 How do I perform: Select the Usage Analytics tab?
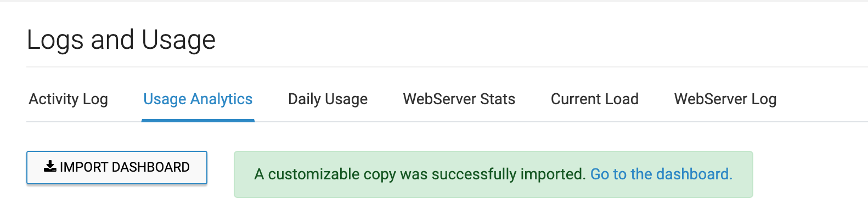point(198,99)
